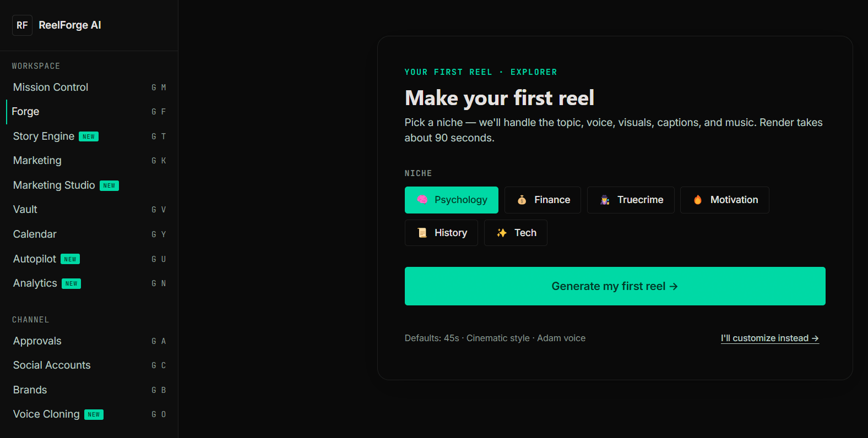Click the NEW badge beside Voice Cloning
The height and width of the screenshot is (438, 868).
[x=94, y=414]
